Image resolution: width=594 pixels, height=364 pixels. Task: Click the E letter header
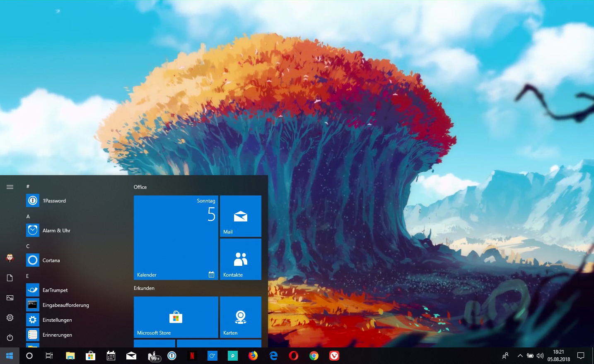(28, 276)
